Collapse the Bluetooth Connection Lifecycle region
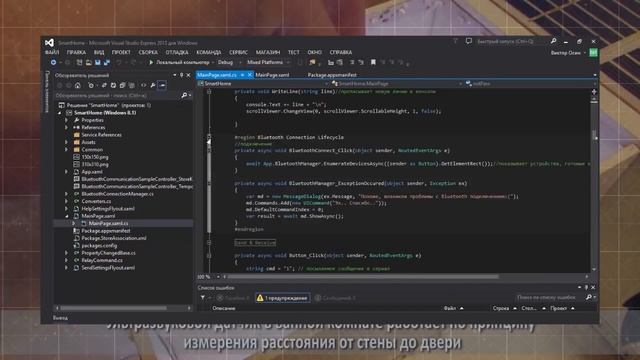The image size is (640, 360). pyautogui.click(x=209, y=137)
